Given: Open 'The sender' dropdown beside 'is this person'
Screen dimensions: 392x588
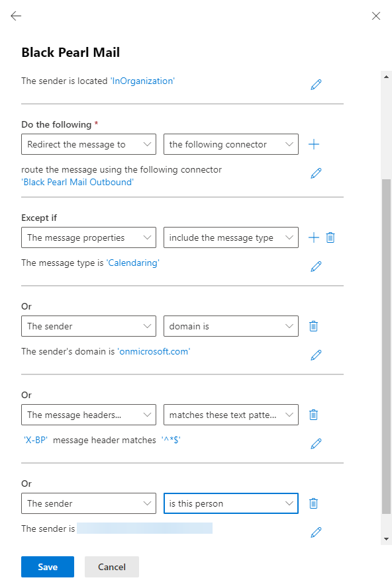Looking at the screenshot, I should 89,503.
